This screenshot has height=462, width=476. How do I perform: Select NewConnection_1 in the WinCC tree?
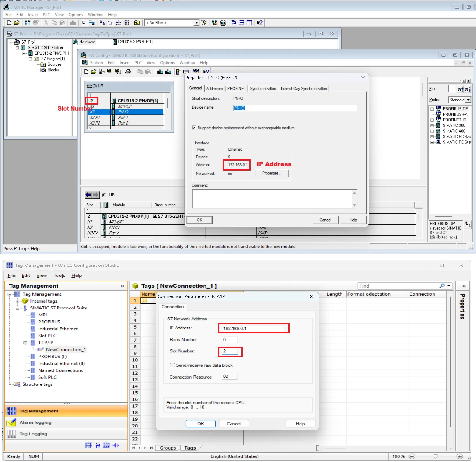click(x=66, y=350)
